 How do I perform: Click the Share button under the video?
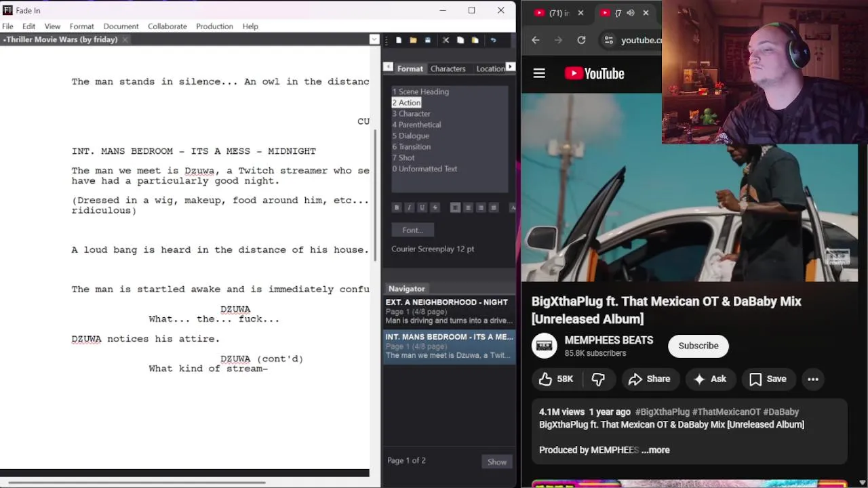[649, 379]
